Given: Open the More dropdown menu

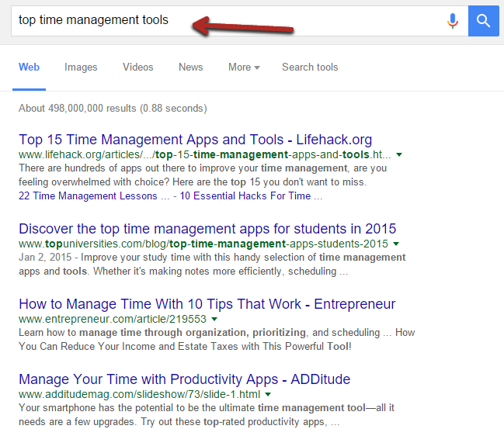Looking at the screenshot, I should point(244,67).
